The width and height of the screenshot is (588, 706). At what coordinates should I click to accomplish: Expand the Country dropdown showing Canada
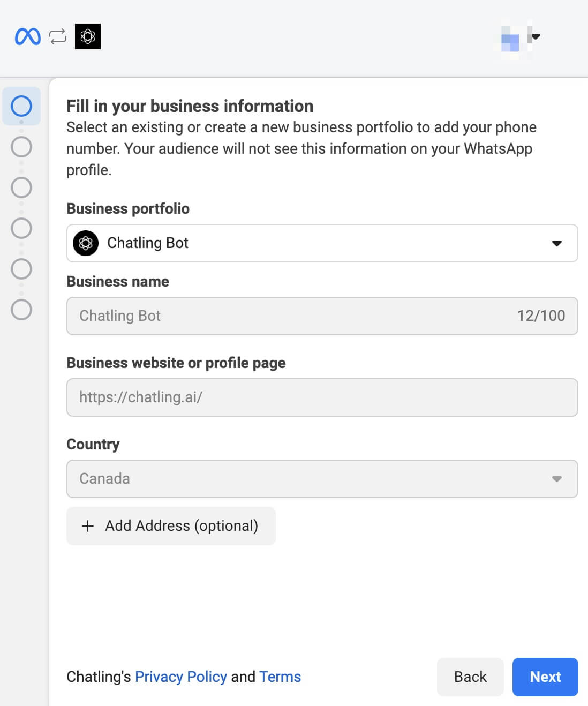click(x=322, y=479)
